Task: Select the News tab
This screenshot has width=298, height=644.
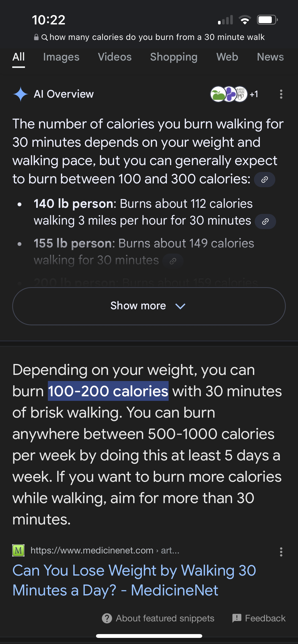Action: (270, 57)
